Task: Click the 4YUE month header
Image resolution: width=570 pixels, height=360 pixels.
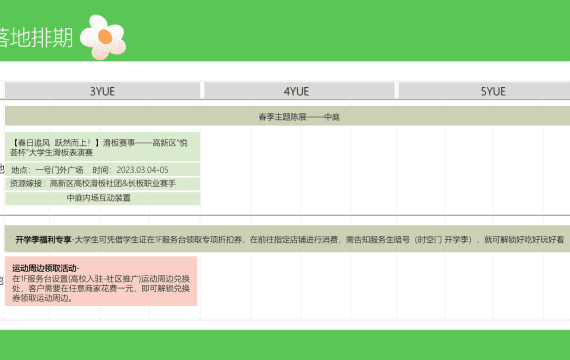Action: [299, 91]
